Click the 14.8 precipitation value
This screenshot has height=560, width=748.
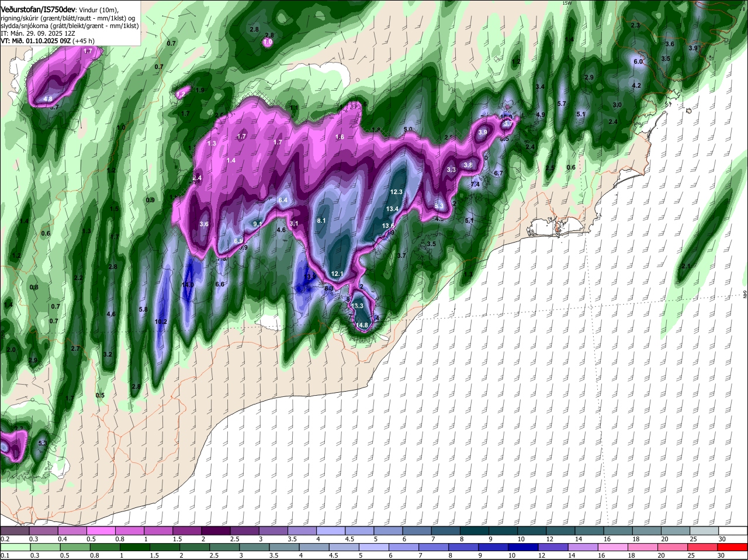coord(362,325)
